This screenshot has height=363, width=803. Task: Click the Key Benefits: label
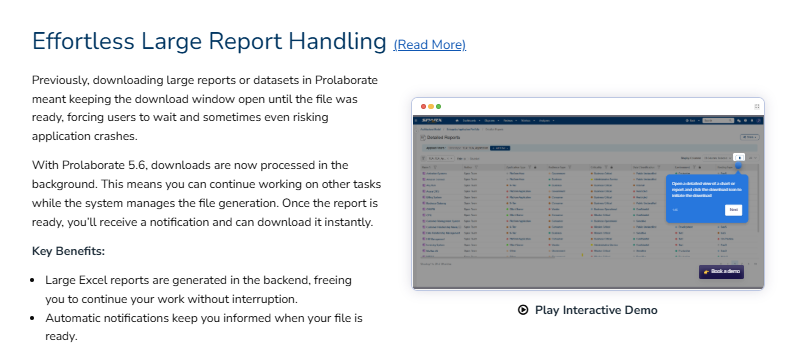69,251
